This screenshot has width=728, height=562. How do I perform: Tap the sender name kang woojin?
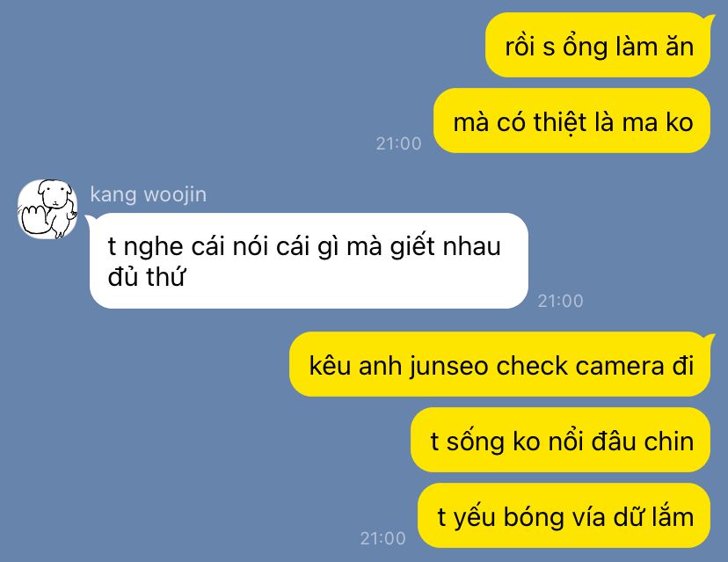(x=148, y=194)
